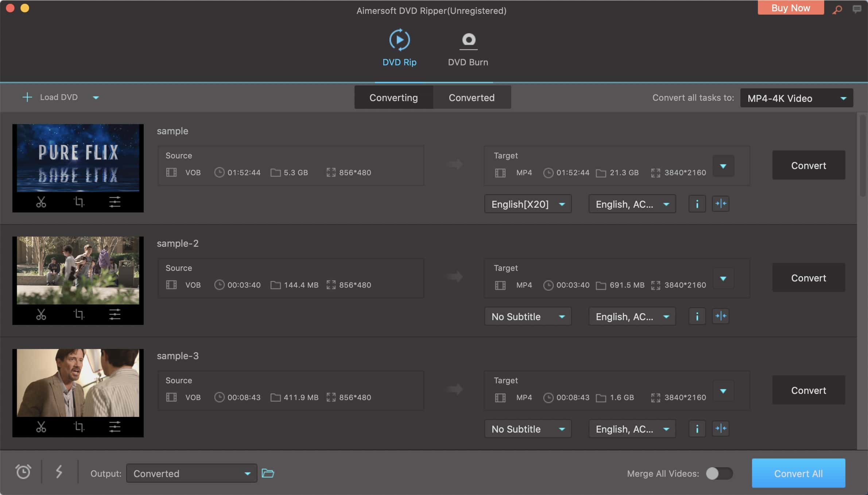Click the info icon for sample
This screenshot has height=495, width=868.
(x=697, y=204)
